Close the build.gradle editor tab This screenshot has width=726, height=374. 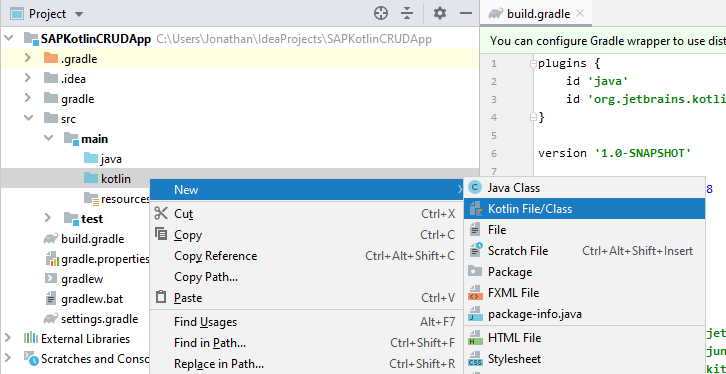[580, 13]
